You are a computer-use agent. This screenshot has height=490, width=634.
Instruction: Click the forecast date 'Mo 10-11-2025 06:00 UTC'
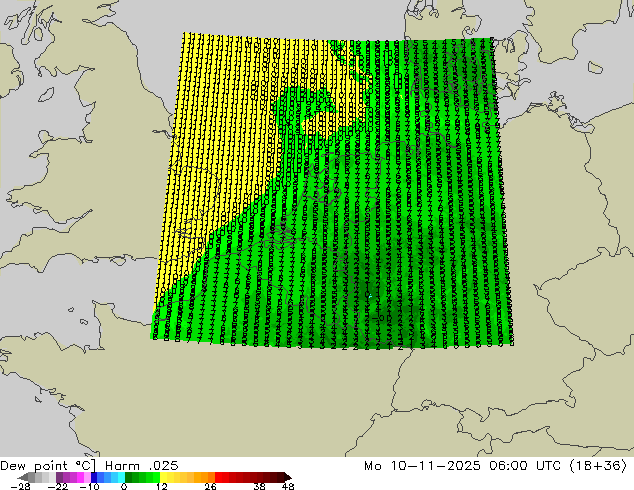[x=463, y=466]
